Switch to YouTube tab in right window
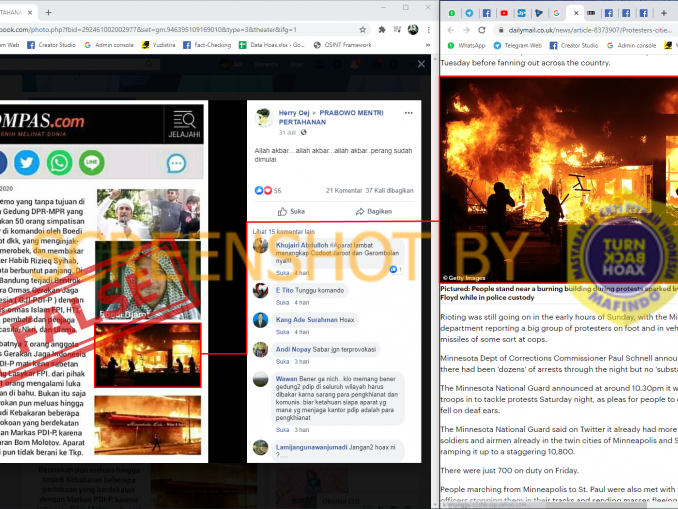Screen dimensions: 678x509 (x=504, y=13)
